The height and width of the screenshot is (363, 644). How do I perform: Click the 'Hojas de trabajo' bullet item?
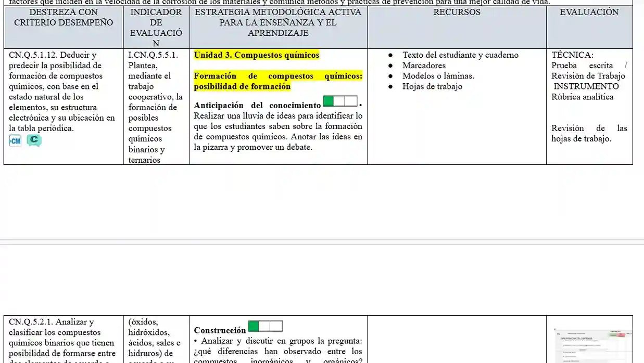point(432,86)
